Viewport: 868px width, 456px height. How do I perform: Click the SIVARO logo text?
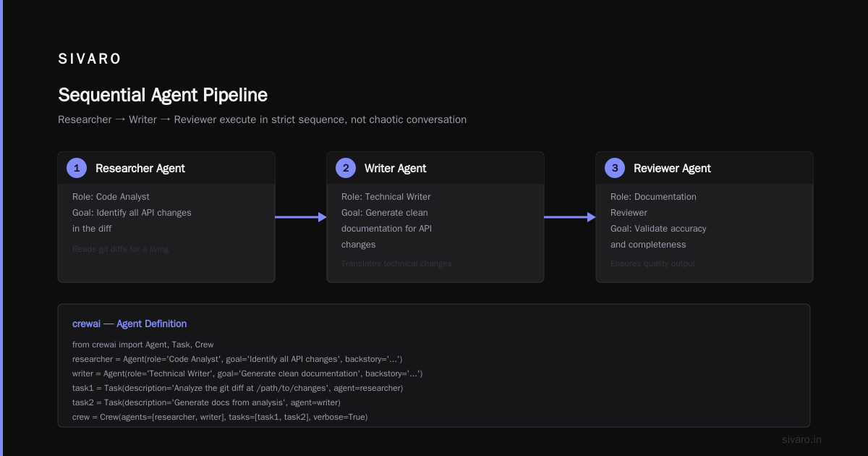(90, 59)
